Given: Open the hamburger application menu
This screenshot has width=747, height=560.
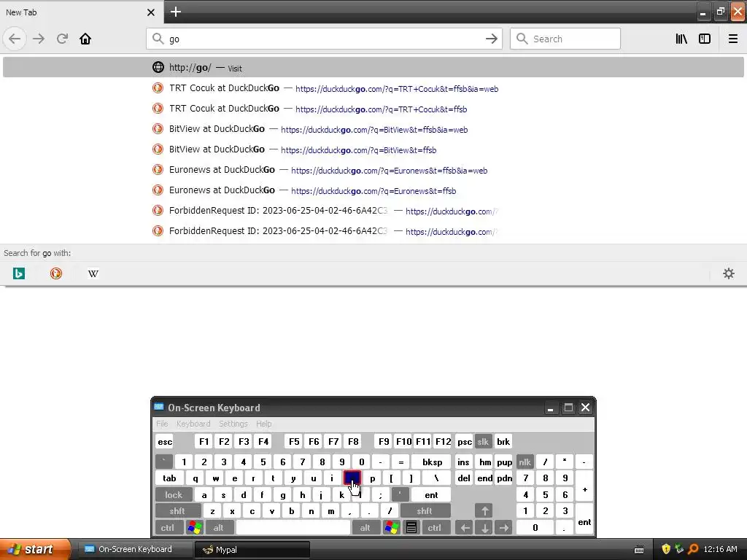Looking at the screenshot, I should (733, 39).
